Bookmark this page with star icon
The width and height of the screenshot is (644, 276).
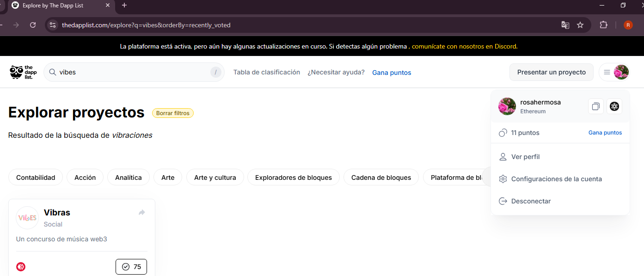coord(580,25)
